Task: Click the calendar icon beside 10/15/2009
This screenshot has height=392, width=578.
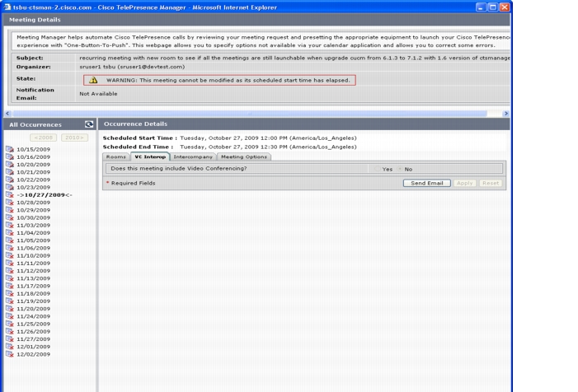Action: click(x=10, y=149)
